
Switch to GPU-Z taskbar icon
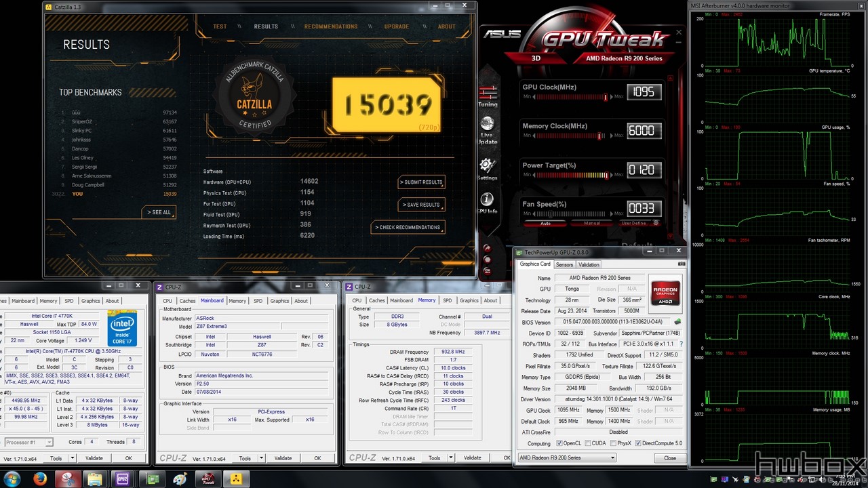click(151, 479)
